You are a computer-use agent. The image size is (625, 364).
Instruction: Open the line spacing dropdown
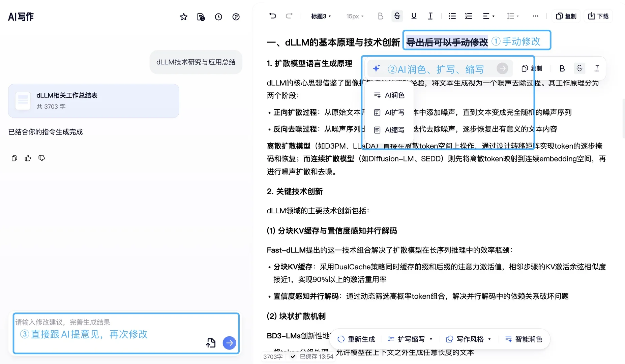(x=513, y=16)
